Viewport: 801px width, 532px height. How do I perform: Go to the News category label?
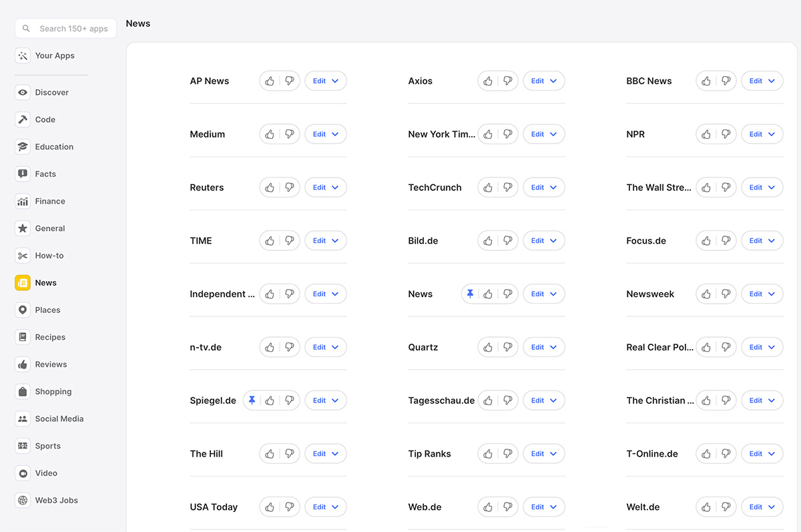[x=46, y=283]
